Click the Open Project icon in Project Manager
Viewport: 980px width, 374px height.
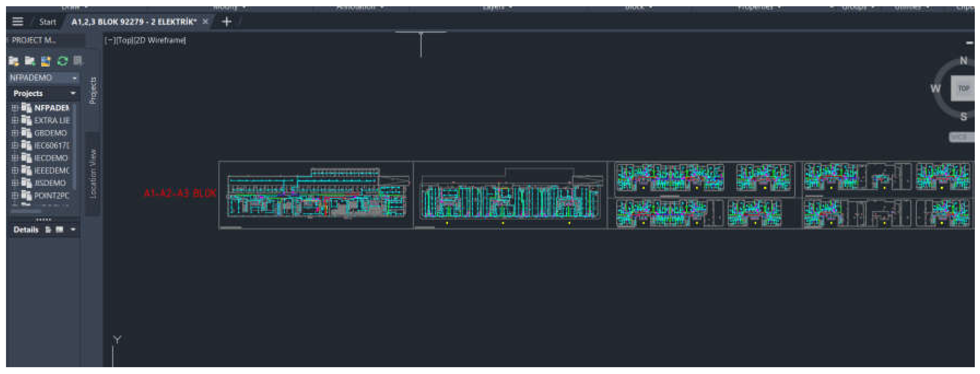[14, 61]
